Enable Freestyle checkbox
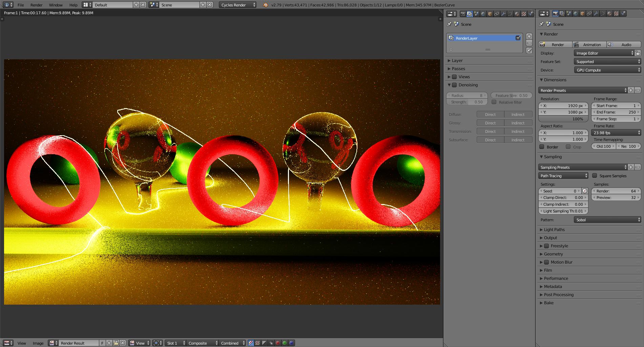644x347 pixels. click(546, 246)
